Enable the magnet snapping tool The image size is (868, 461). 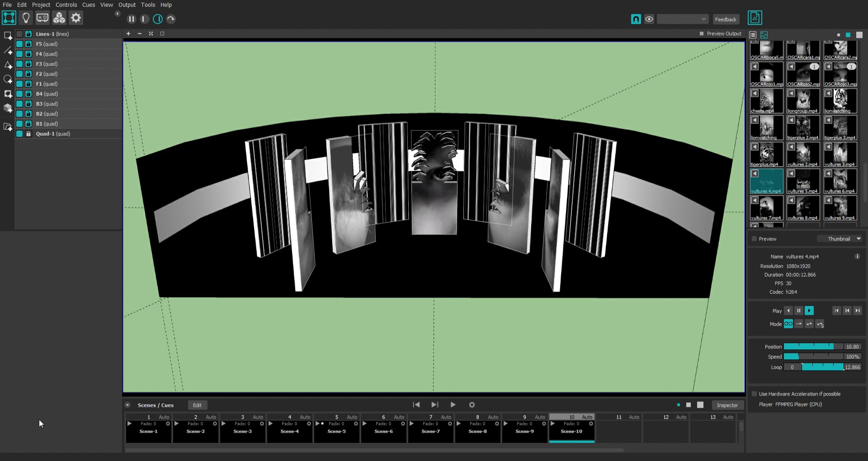pyautogui.click(x=636, y=19)
